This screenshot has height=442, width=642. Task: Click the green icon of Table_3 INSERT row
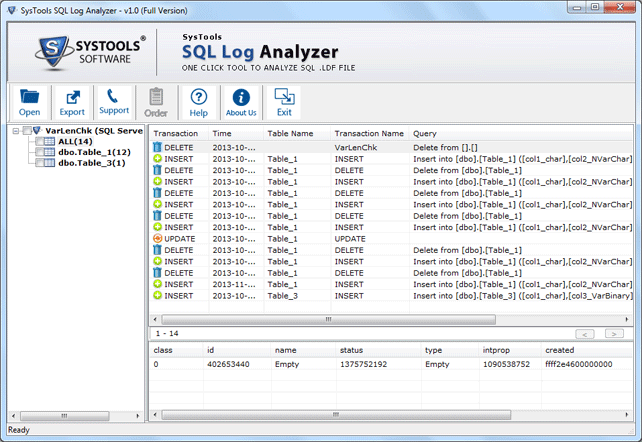coord(157,295)
